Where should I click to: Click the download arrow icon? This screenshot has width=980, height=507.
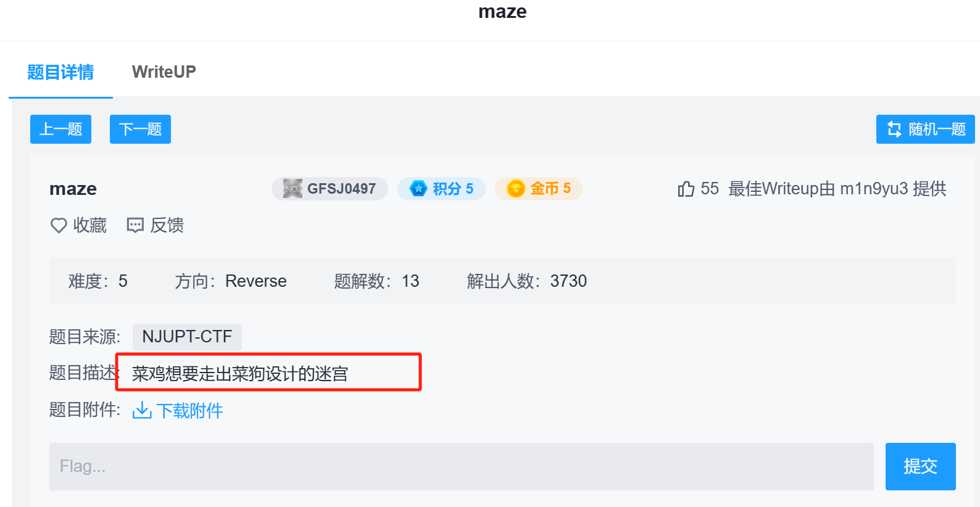click(x=142, y=410)
